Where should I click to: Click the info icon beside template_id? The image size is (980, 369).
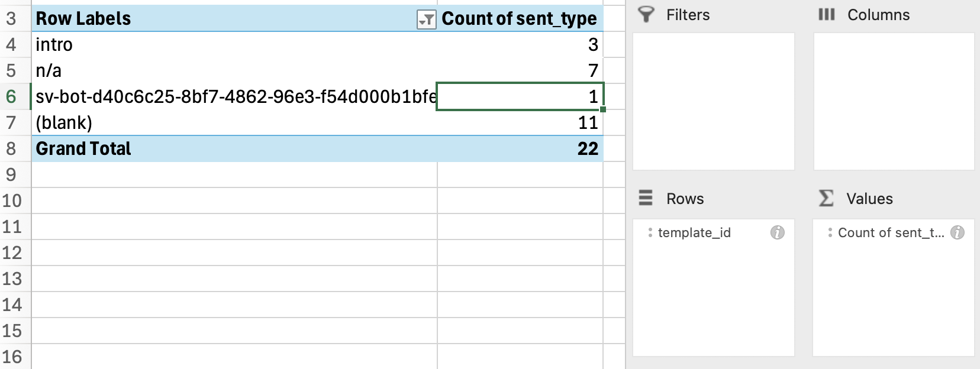[x=777, y=232]
